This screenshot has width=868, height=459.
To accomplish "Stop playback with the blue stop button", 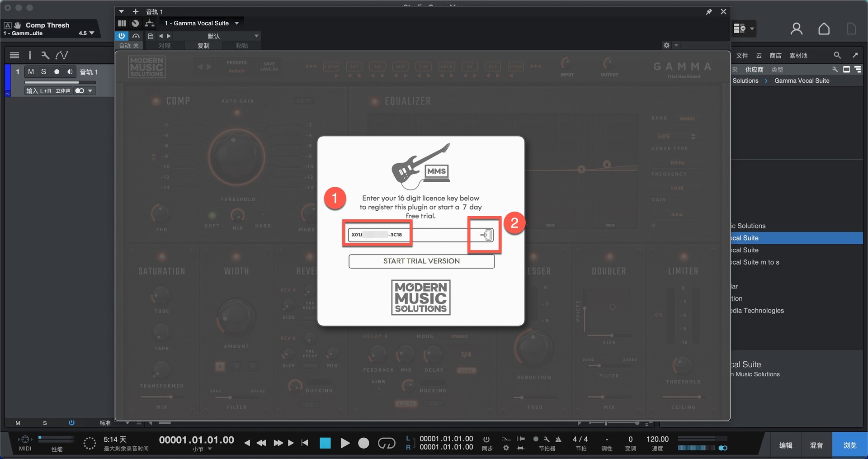I will pyautogui.click(x=325, y=443).
